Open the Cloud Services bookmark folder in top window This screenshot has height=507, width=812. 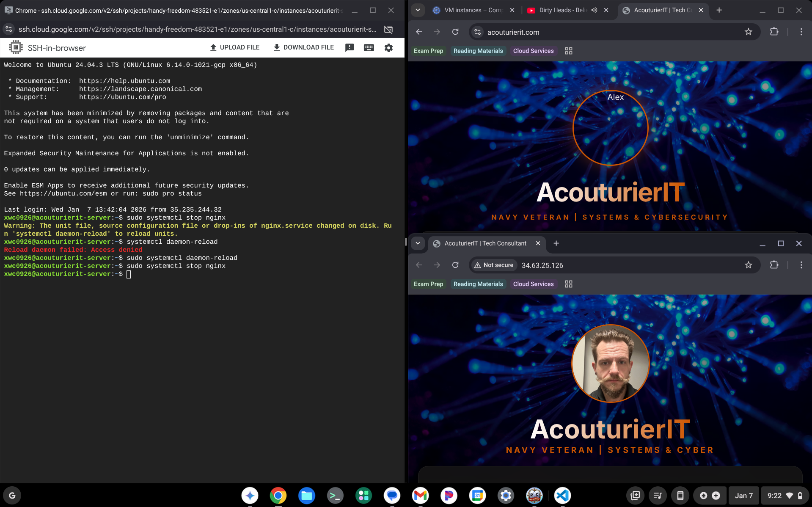(x=533, y=51)
